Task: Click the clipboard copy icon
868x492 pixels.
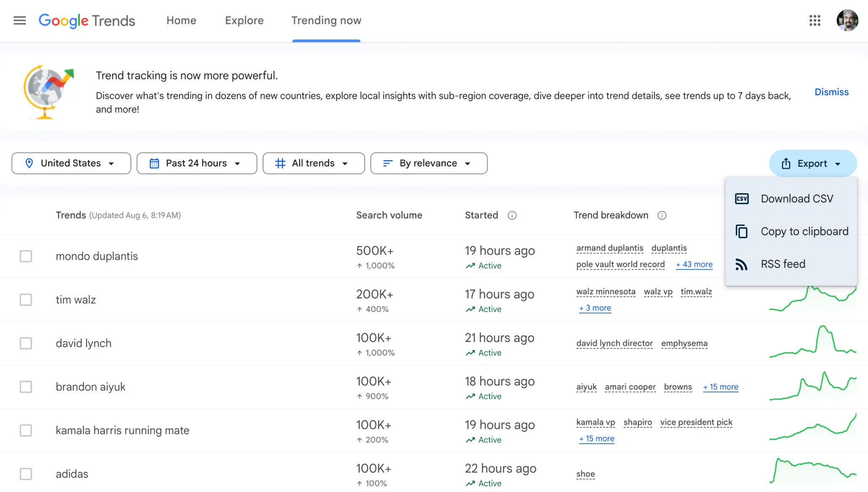Action: pyautogui.click(x=742, y=231)
